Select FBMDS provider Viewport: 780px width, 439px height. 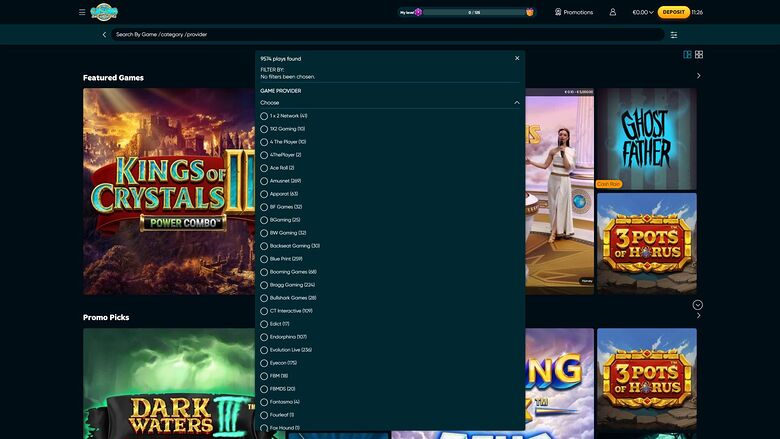pyautogui.click(x=278, y=389)
